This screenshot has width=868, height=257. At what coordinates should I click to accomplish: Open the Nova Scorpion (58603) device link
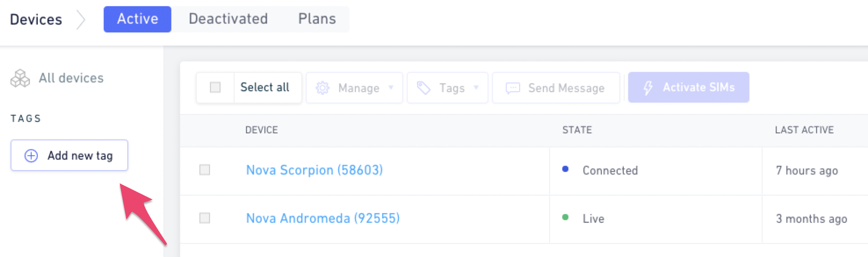coord(315,170)
